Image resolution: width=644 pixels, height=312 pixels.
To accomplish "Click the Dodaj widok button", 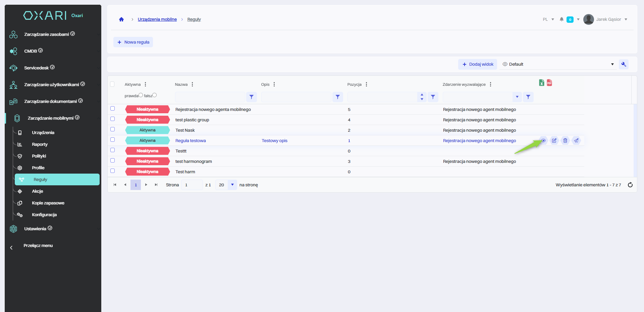I will click(x=478, y=64).
